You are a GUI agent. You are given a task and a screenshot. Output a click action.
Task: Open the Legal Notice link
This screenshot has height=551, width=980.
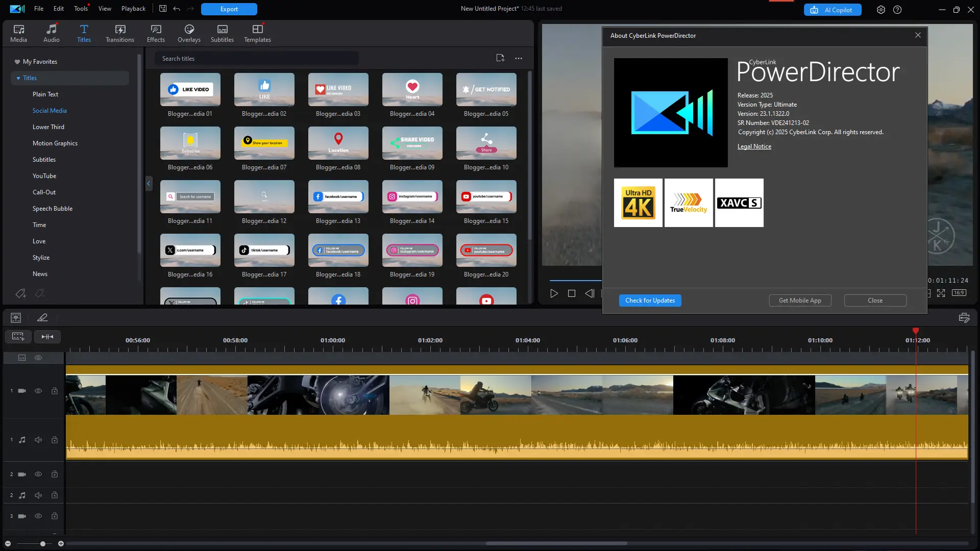pyautogui.click(x=754, y=146)
